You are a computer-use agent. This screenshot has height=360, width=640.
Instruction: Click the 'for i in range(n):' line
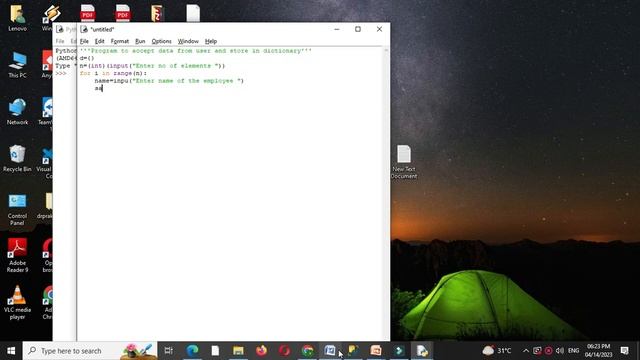click(113, 73)
